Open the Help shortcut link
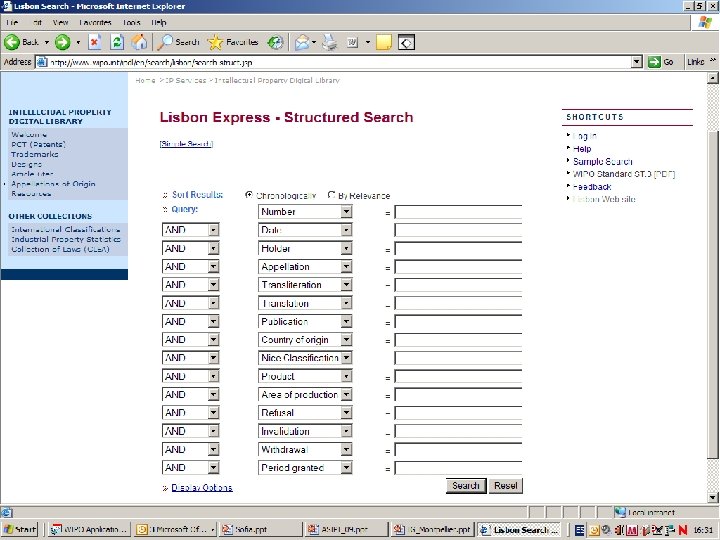The image size is (720, 540). click(582, 149)
